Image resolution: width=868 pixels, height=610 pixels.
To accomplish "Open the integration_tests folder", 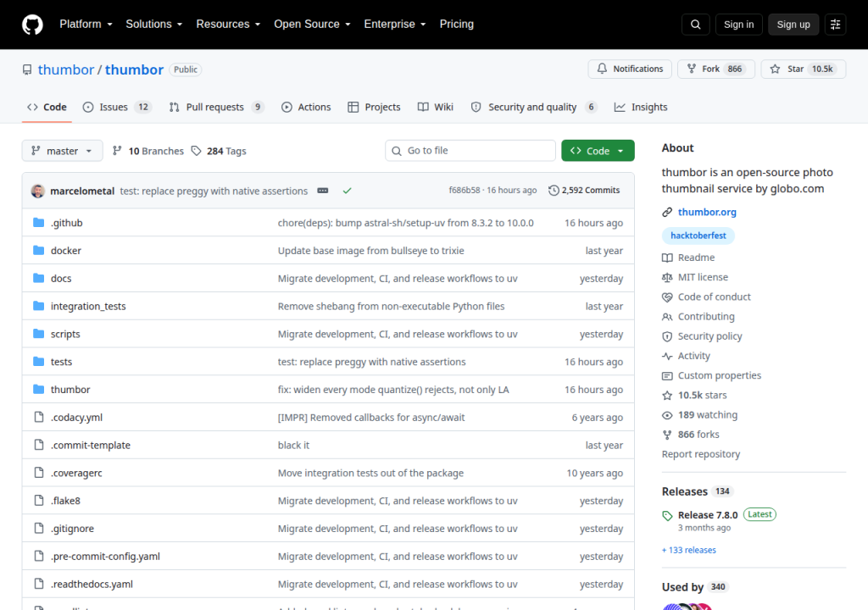I will (88, 306).
